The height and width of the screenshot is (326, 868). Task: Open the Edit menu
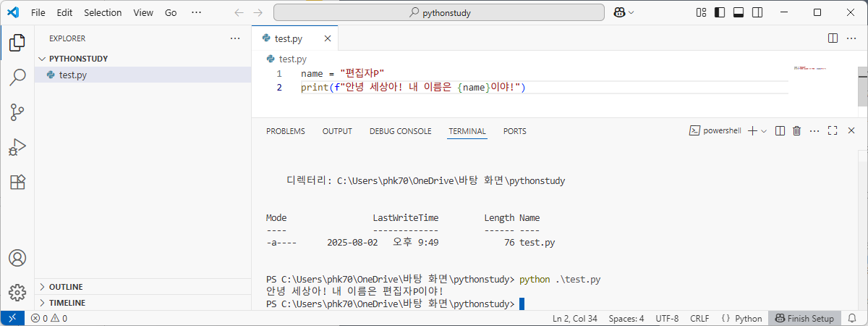click(64, 12)
